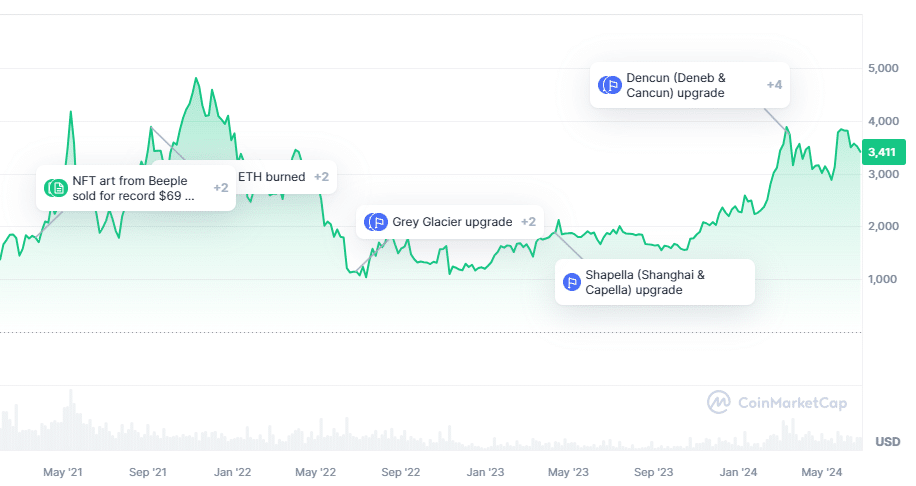Click the May '21 date on the time axis
The height and width of the screenshot is (486, 916).
(63, 471)
